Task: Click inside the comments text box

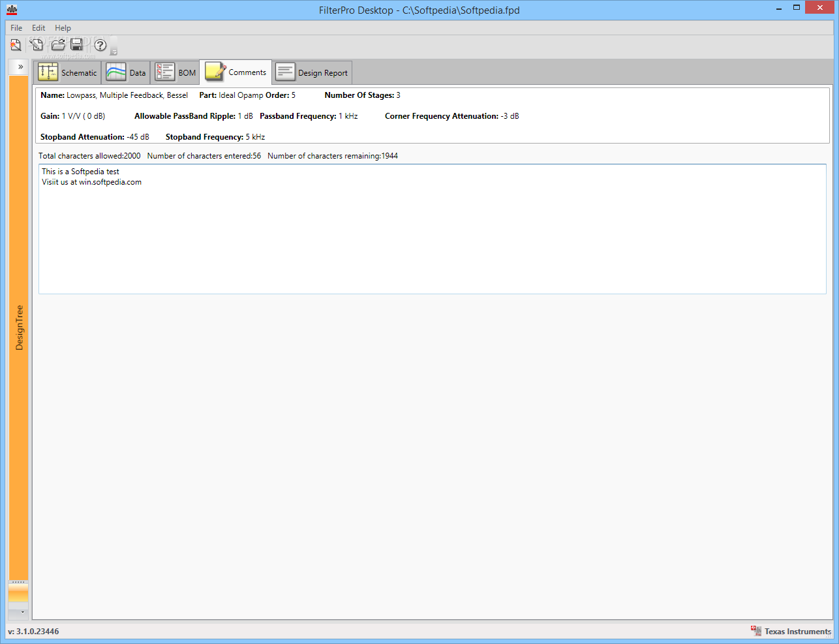Action: point(432,229)
